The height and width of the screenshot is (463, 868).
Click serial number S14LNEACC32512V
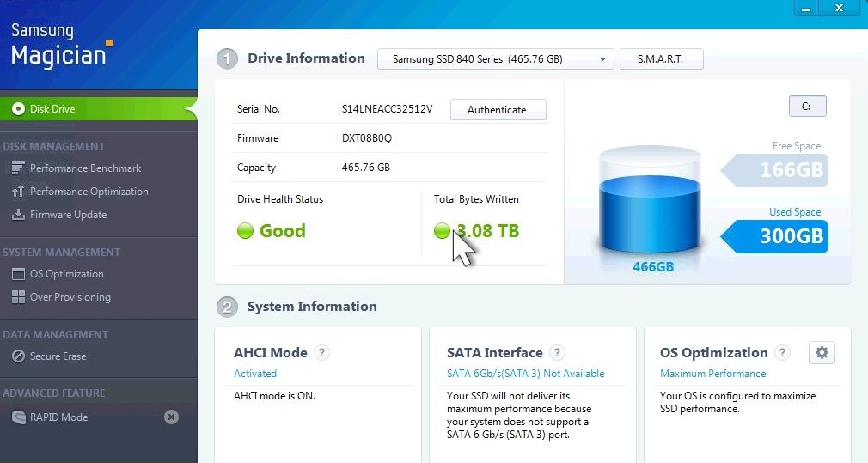[x=387, y=109]
